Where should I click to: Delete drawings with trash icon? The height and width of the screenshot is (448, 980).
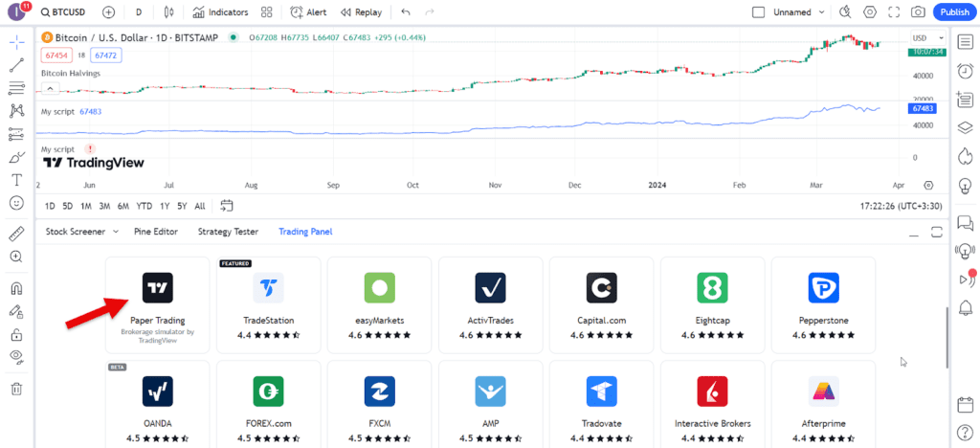[x=16, y=389]
